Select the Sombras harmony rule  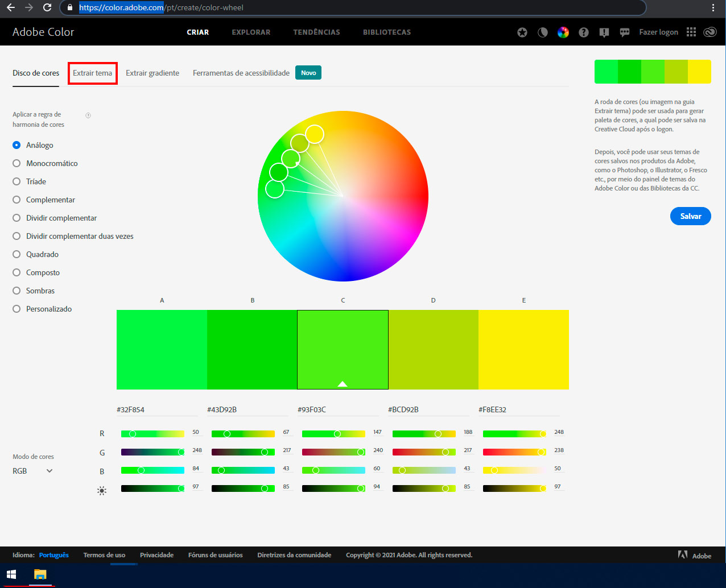pos(34,291)
